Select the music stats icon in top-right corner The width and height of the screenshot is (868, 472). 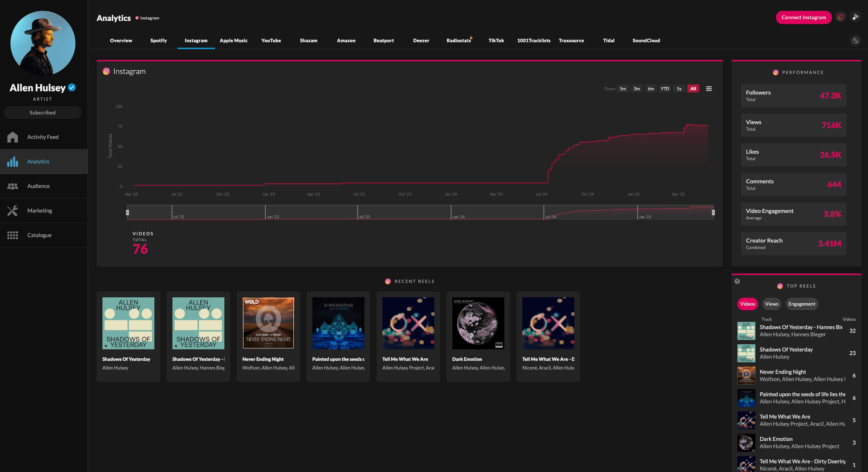tap(855, 17)
